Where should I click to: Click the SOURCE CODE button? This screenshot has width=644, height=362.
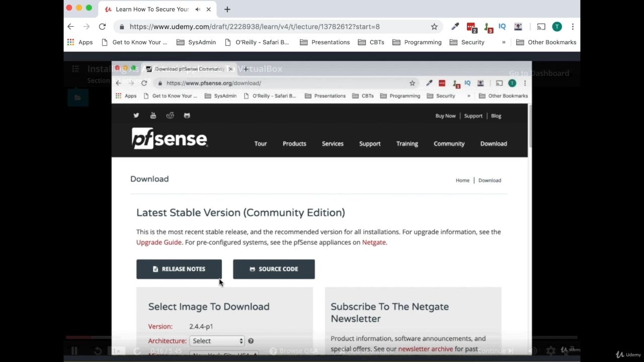[x=274, y=269]
